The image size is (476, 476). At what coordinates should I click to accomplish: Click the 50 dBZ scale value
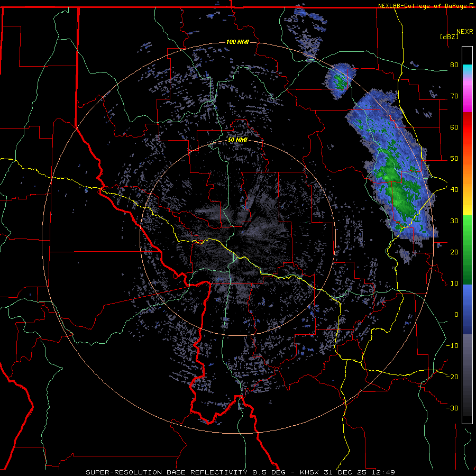tap(454, 159)
